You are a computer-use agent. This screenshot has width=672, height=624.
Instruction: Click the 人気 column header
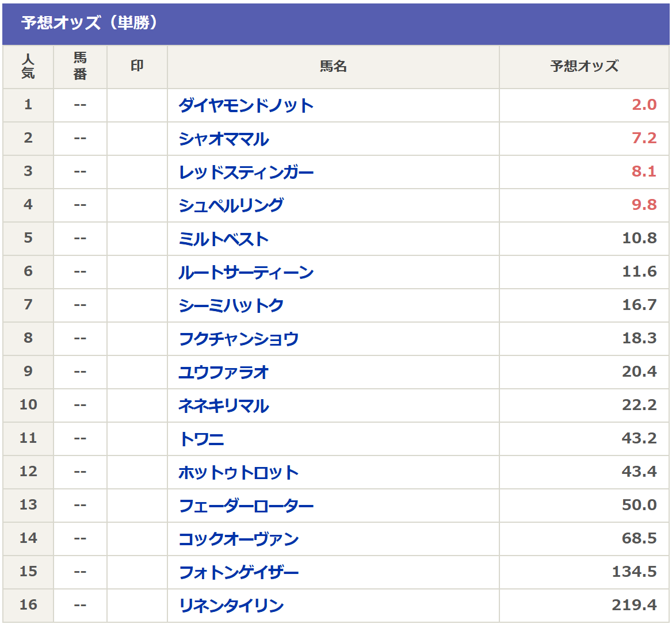click(28, 67)
